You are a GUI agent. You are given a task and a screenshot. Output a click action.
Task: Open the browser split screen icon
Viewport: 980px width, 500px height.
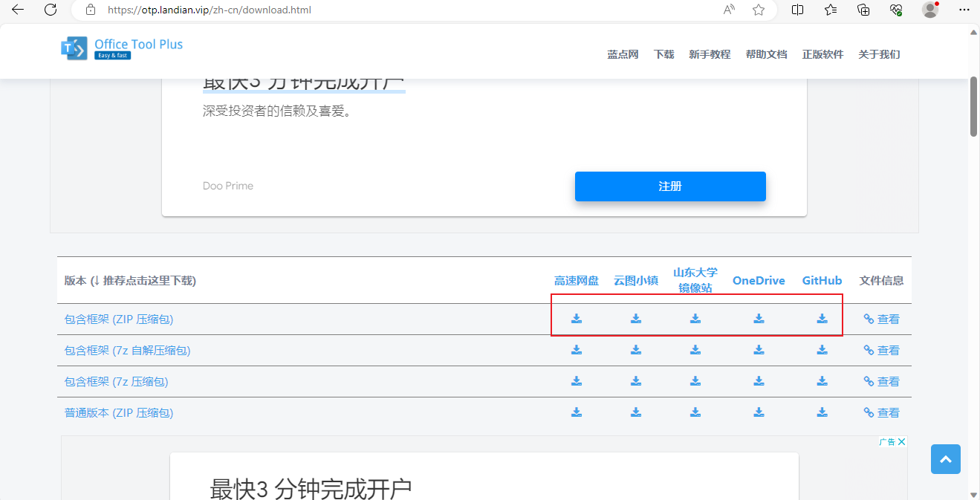797,10
